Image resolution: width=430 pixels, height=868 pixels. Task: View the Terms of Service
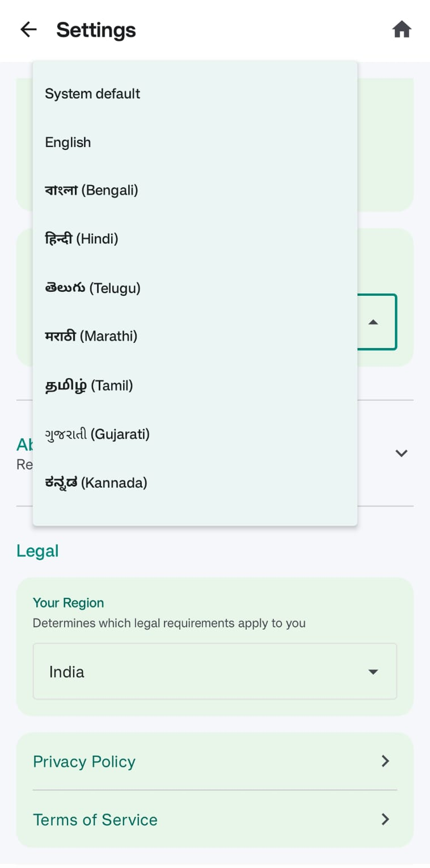[95, 819]
